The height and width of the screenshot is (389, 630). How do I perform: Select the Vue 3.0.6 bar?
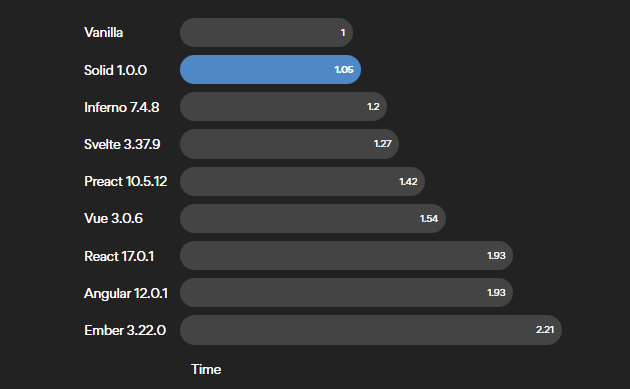tap(313, 219)
